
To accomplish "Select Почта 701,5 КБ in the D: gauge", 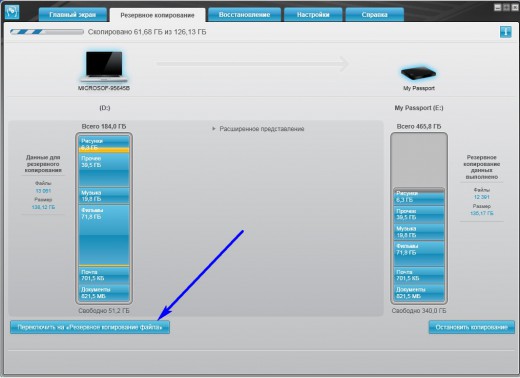I will click(104, 275).
